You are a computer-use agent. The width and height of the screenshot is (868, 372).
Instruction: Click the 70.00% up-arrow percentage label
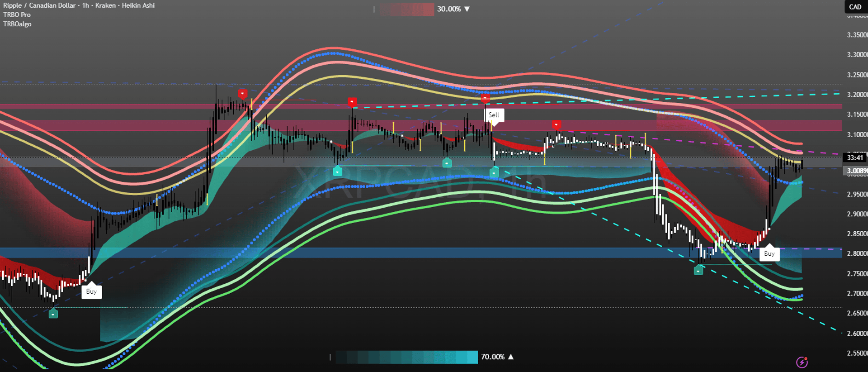497,357
